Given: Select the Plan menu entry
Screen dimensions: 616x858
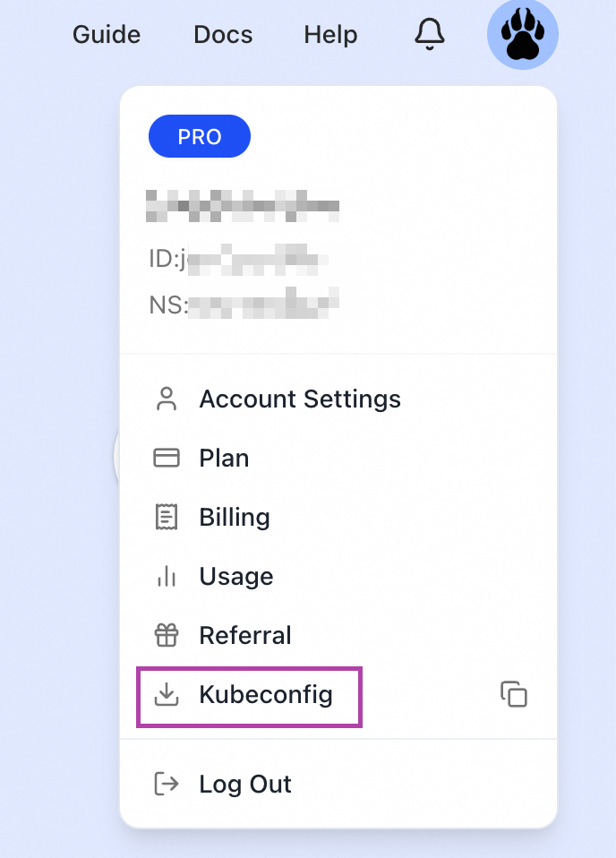Looking at the screenshot, I should [224, 458].
